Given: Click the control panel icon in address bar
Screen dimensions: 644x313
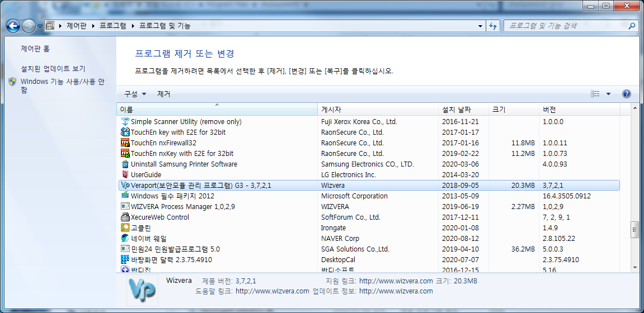Looking at the screenshot, I should [50, 26].
